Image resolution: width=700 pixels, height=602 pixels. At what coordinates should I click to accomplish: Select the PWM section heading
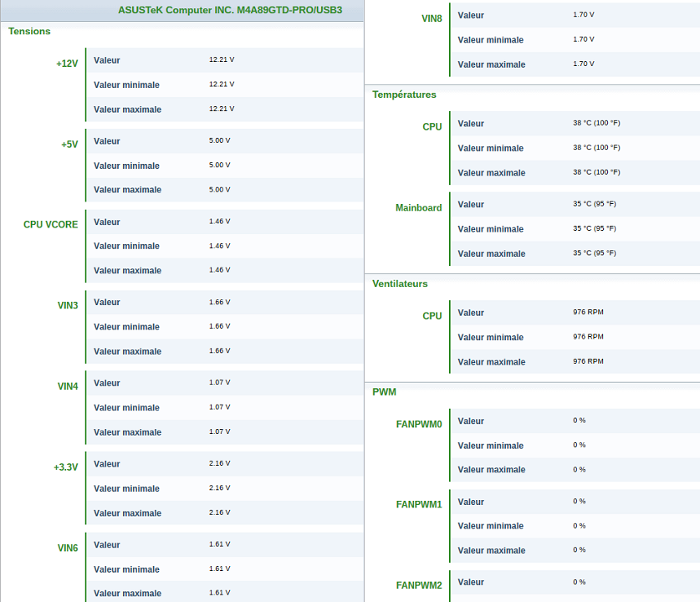click(x=385, y=392)
